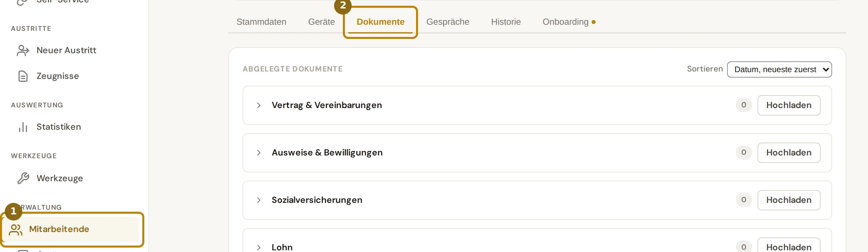Select the Dokumente tab
Image resolution: width=868 pixels, height=252 pixels.
pos(380,22)
